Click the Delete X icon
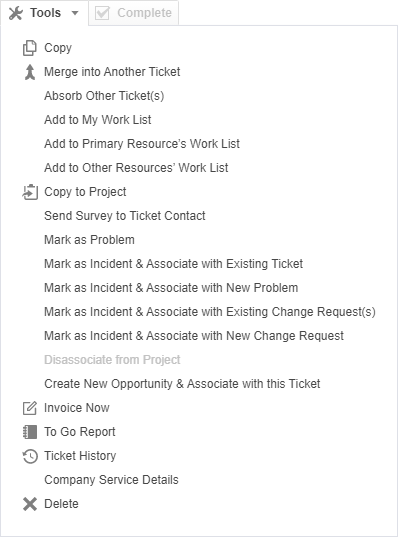 30,504
